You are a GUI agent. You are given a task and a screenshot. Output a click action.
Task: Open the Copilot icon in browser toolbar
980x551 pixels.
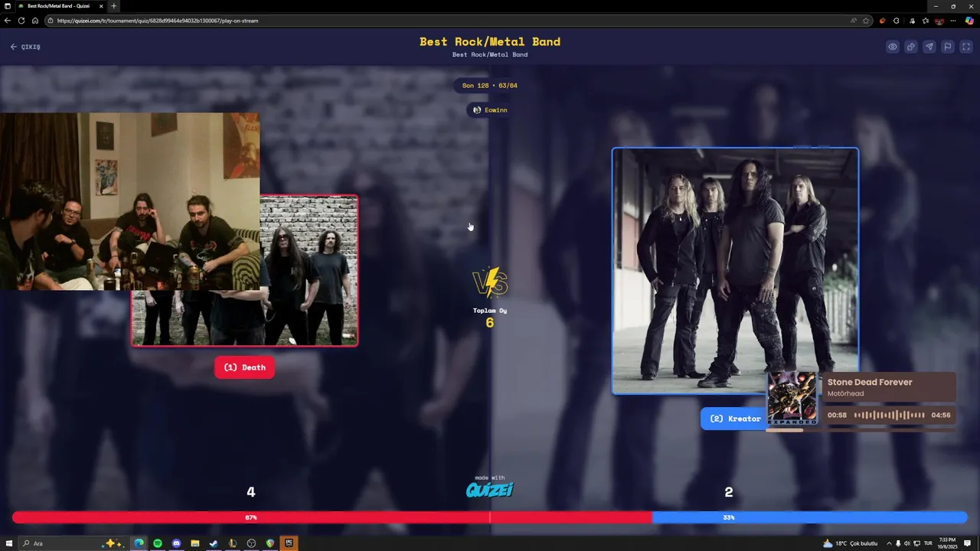tap(969, 21)
